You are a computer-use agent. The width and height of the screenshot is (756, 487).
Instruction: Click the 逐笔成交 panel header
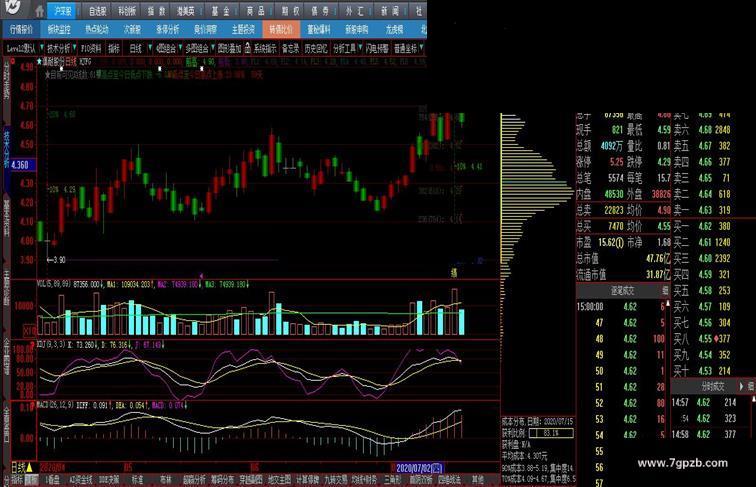pos(622,291)
